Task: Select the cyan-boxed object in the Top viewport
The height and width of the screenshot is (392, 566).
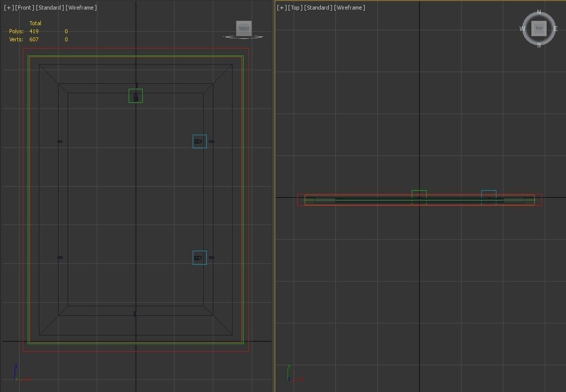Action: coord(489,197)
